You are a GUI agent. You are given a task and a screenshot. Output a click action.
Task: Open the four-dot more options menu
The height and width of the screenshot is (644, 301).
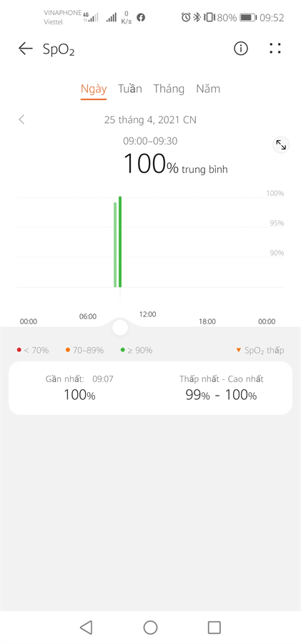275,49
